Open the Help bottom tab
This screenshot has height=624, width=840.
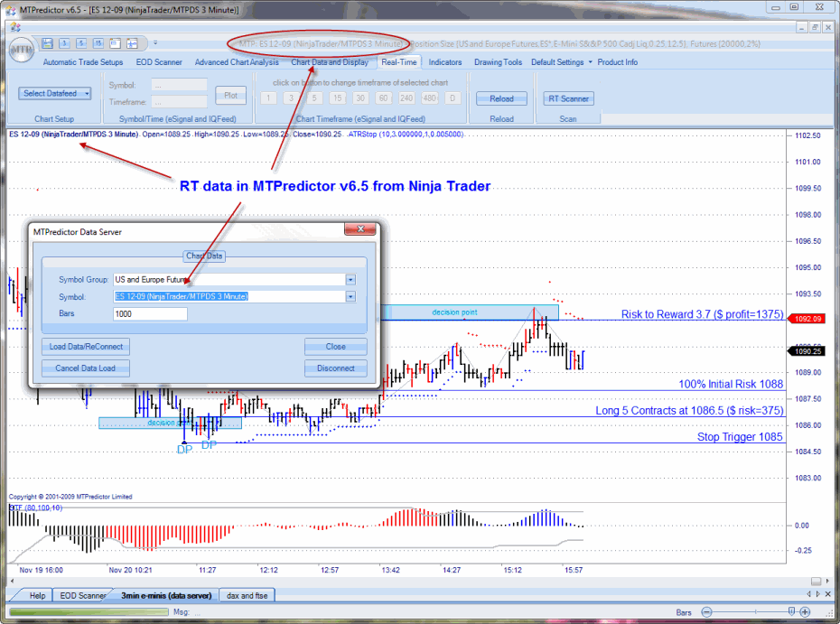(x=37, y=596)
